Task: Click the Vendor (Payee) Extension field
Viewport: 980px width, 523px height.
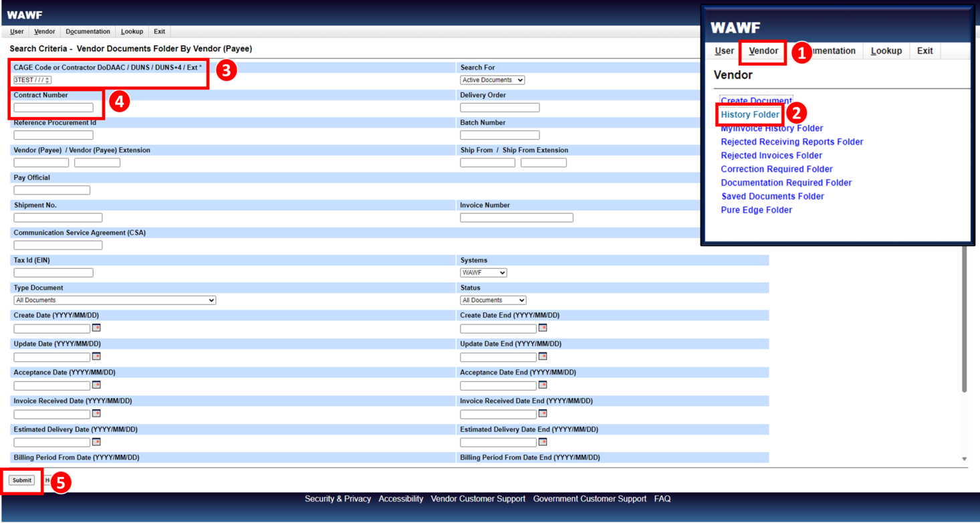Action: (97, 163)
